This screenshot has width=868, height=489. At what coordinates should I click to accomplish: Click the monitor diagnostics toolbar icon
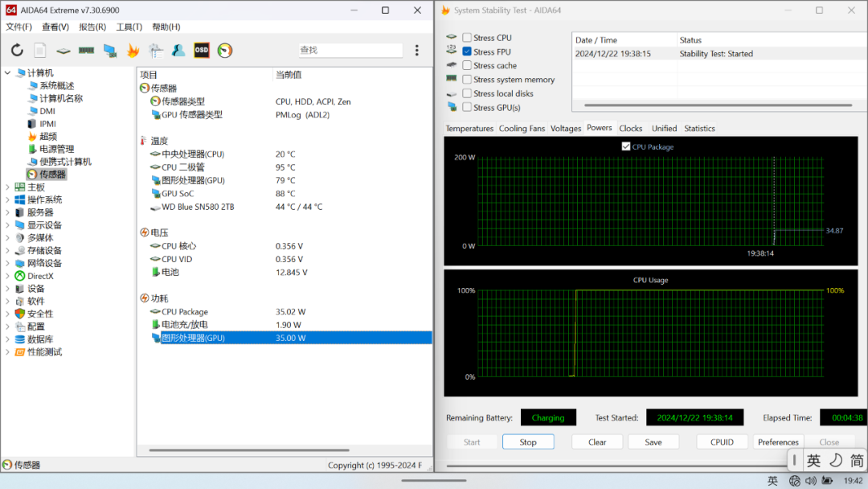109,50
